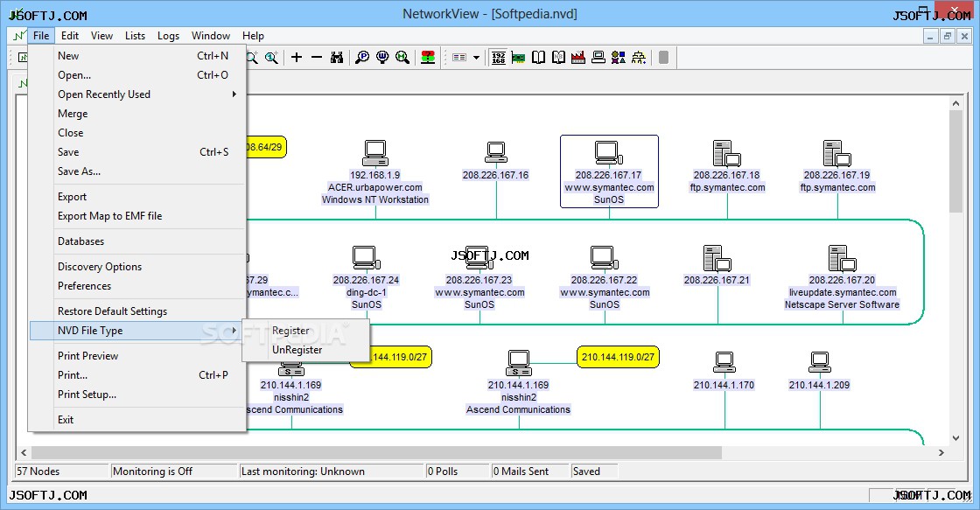Expand the NVD File Type submenu

(137, 331)
